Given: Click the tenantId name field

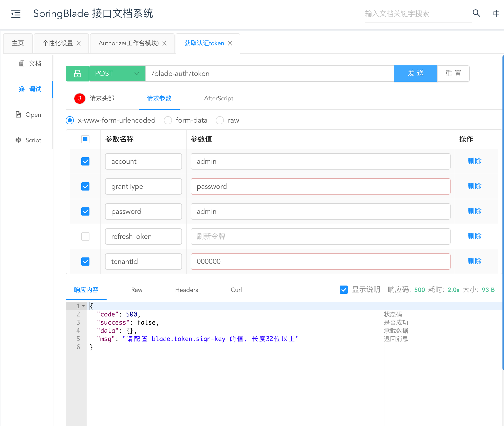Looking at the screenshot, I should coord(143,262).
